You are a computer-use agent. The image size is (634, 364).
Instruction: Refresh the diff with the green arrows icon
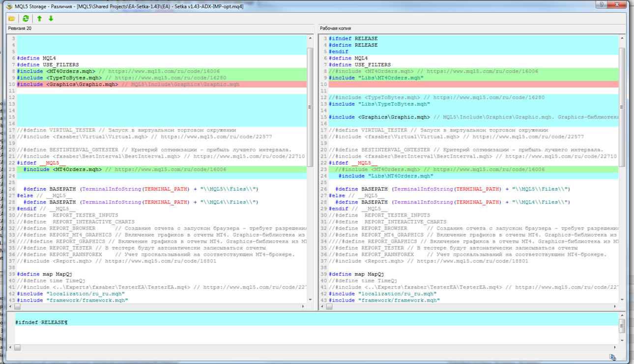(26, 19)
